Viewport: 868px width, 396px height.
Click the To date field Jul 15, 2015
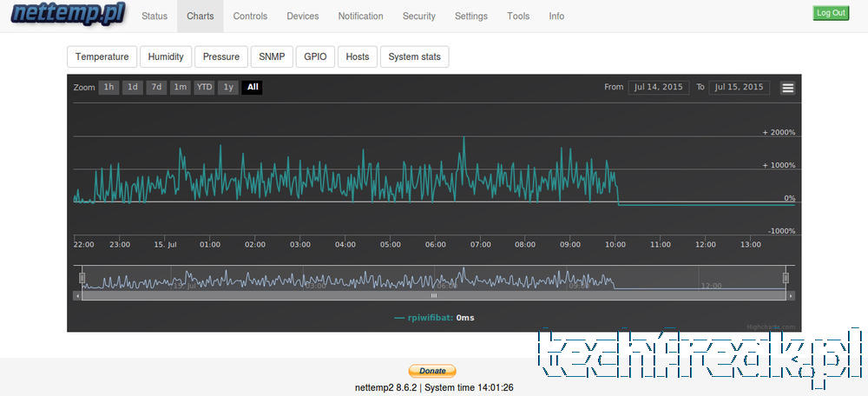click(x=739, y=87)
